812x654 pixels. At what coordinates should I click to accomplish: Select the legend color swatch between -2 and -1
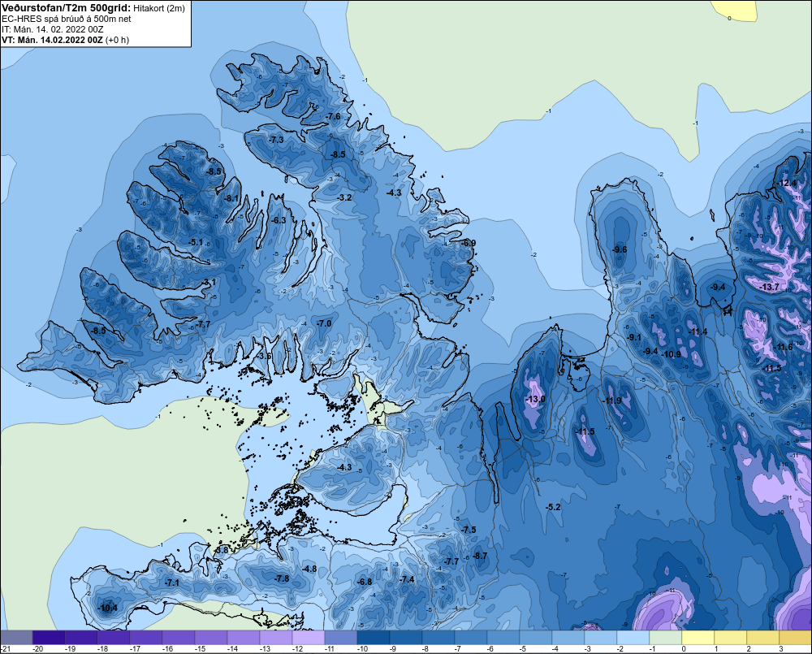pyautogui.click(x=633, y=637)
